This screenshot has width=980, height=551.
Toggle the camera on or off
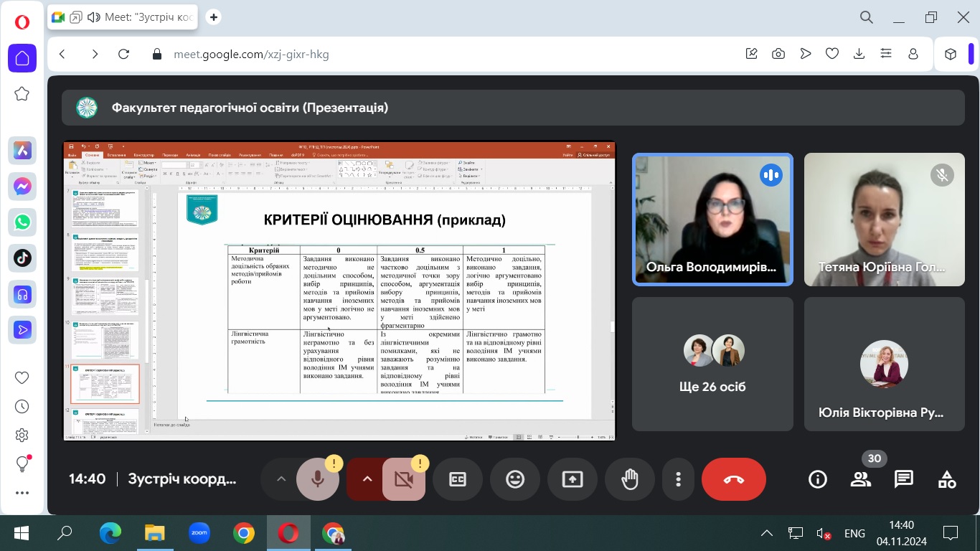tap(404, 479)
